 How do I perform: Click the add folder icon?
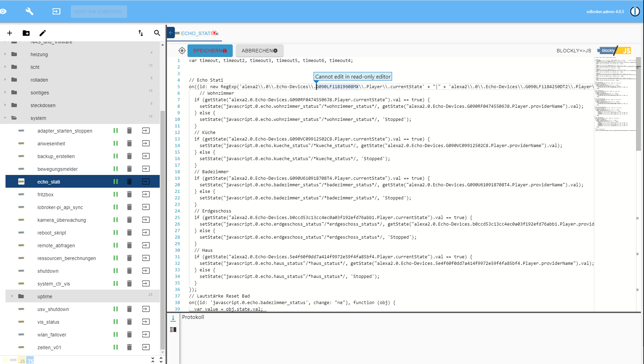pos(26,33)
